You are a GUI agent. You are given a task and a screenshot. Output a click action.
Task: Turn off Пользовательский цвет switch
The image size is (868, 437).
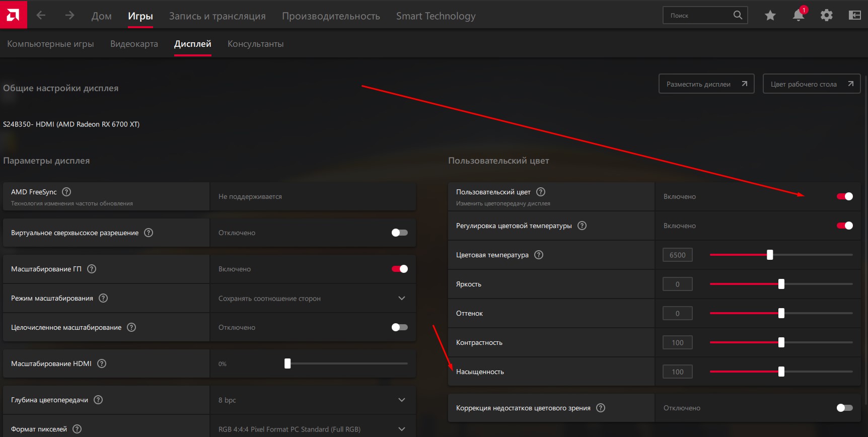[x=845, y=196]
